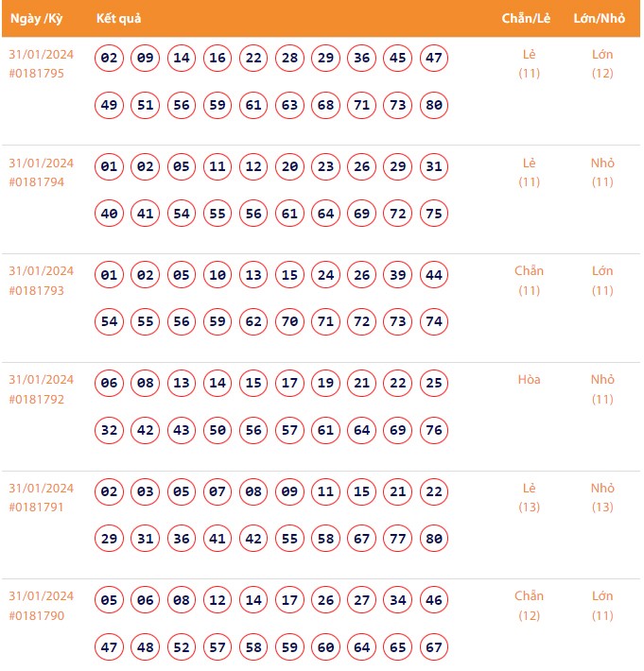This screenshot has height=671, width=644.
Task: Click the Lẻ (13) result
Action: point(530,497)
